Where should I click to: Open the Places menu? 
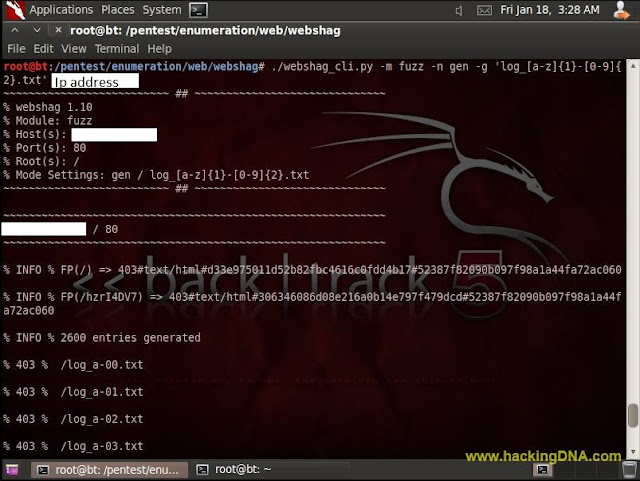[x=118, y=10]
